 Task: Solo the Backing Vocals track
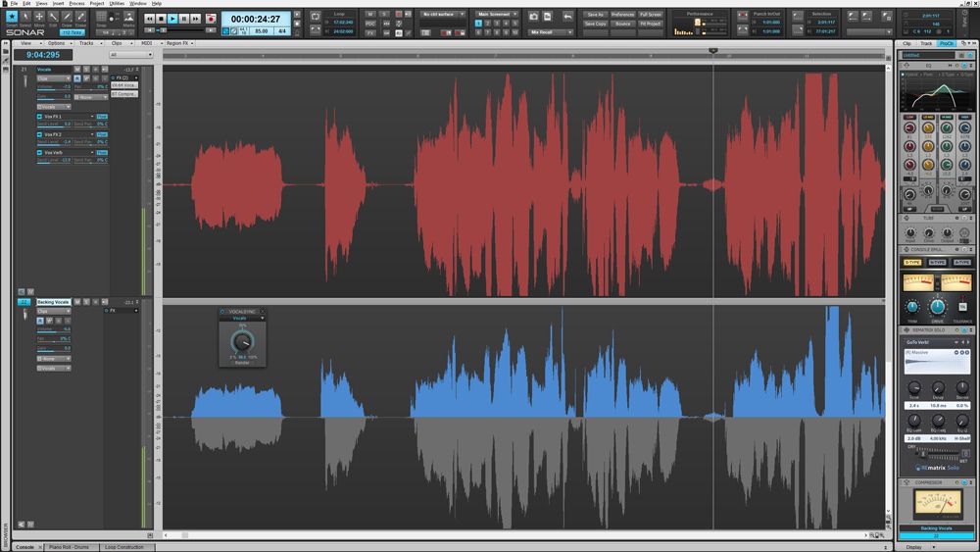click(86, 302)
